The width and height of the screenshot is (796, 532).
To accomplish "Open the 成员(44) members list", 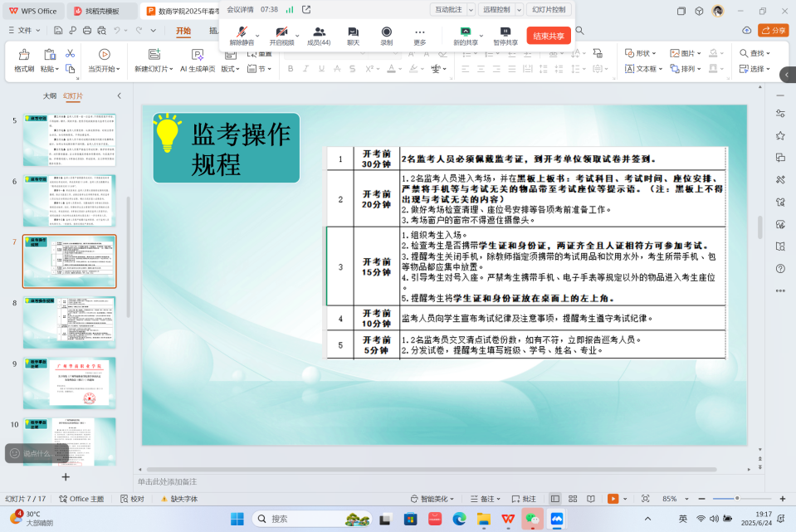I will click(319, 32).
